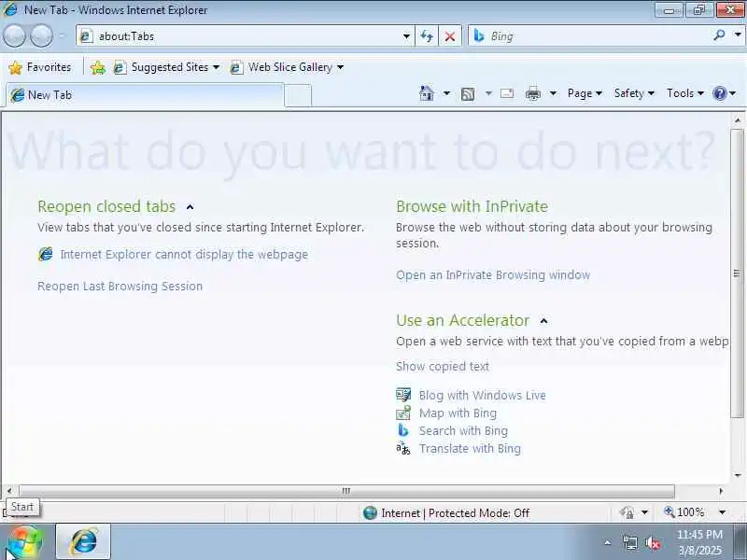Click the Map with Bing icon
This screenshot has height=560, width=747.
coord(403,413)
